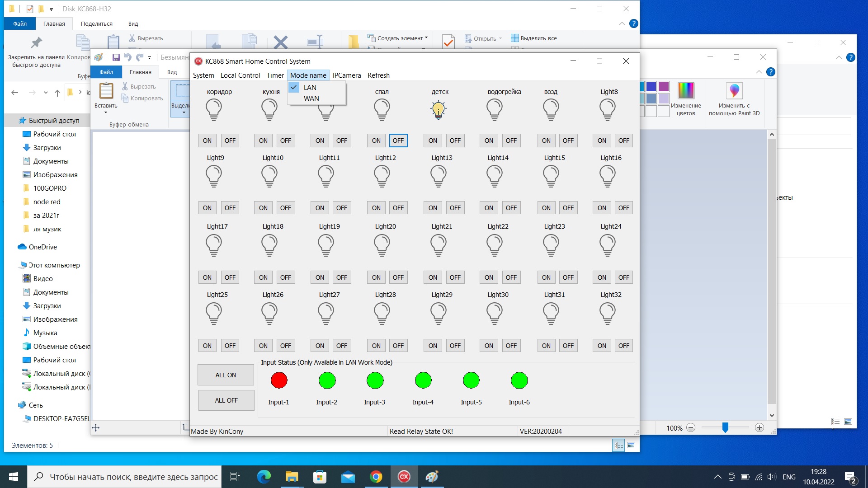Click the lit детск light bulb icon
Screen dimensions: 868x488
[x=438, y=110]
